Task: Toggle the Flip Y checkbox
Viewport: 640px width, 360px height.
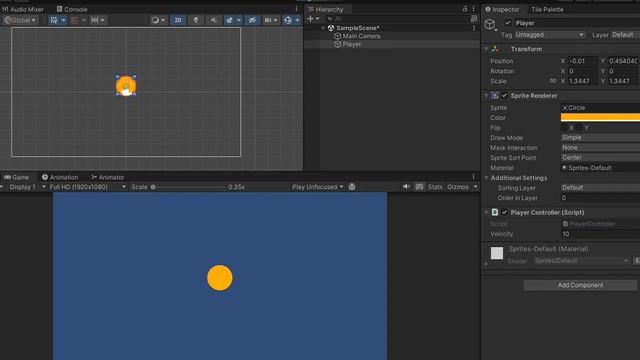Action: click(x=580, y=128)
